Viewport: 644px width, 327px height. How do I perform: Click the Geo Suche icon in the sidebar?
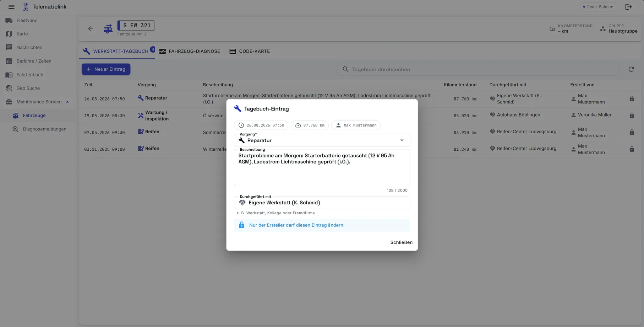point(9,88)
